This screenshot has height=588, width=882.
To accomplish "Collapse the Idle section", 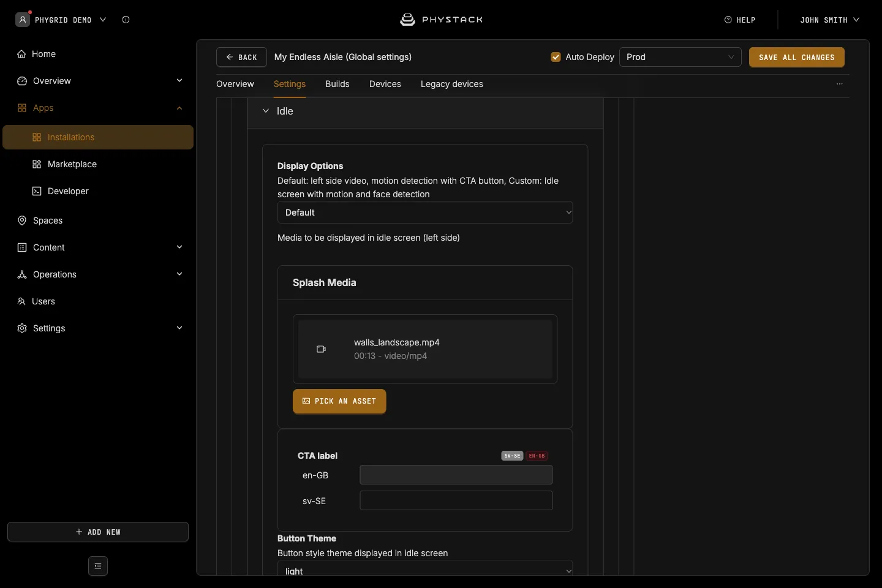I will tap(266, 111).
